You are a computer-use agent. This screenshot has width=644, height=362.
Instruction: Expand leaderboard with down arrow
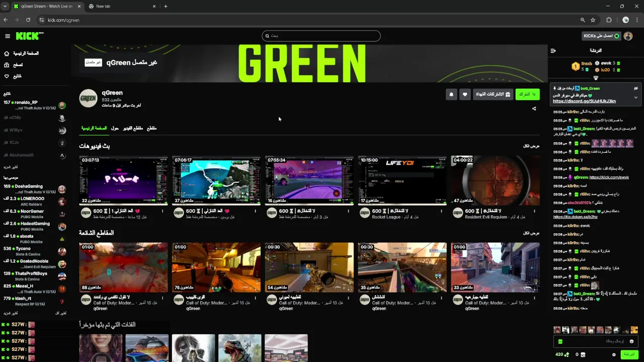pyautogui.click(x=596, y=78)
